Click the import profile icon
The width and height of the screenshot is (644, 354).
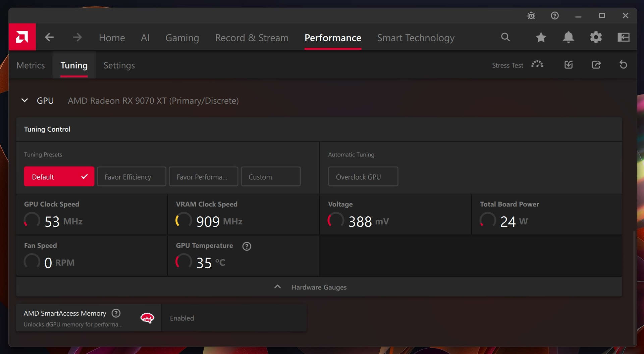point(569,64)
